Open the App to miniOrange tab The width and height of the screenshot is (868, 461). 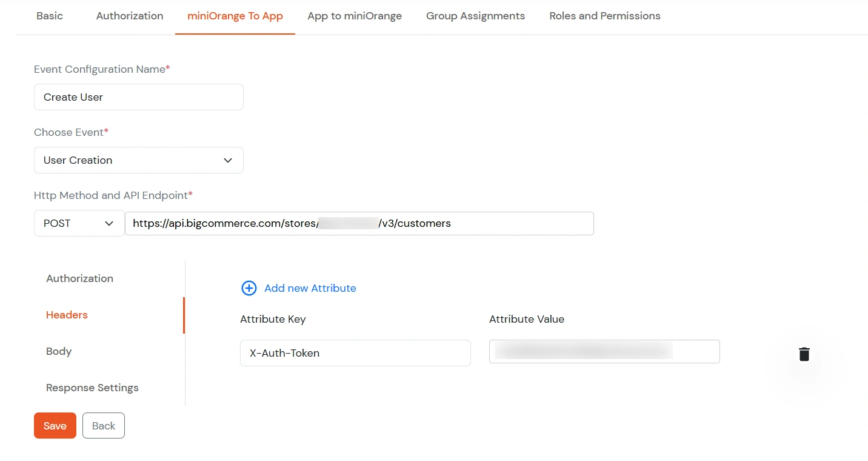(x=355, y=16)
